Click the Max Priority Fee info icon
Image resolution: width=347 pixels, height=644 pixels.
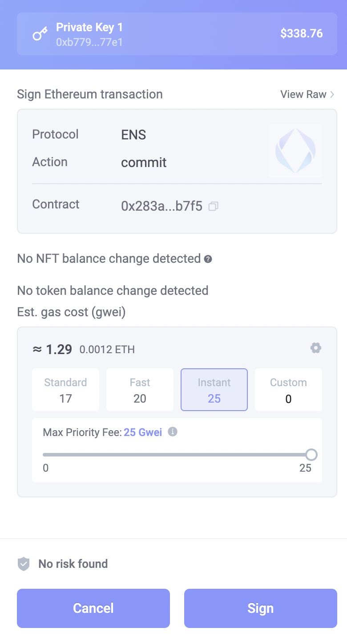[173, 432]
